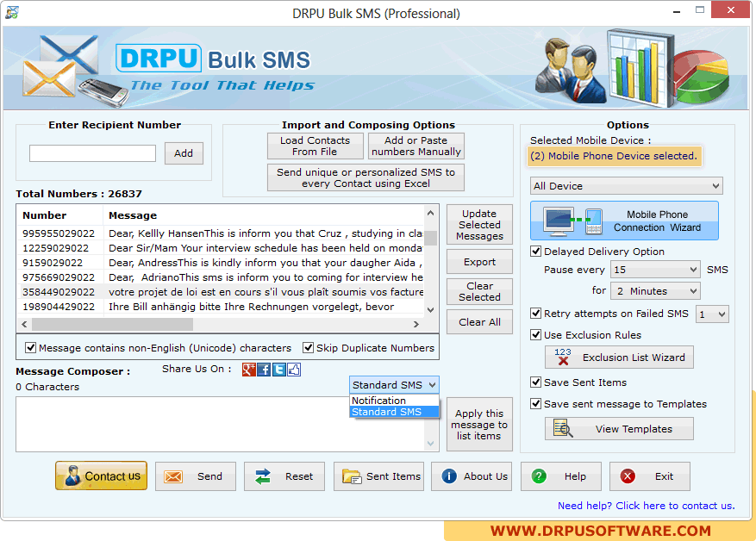The width and height of the screenshot is (756, 541).
Task: Close the DRPU Bulk SMS window
Action: coord(730,10)
